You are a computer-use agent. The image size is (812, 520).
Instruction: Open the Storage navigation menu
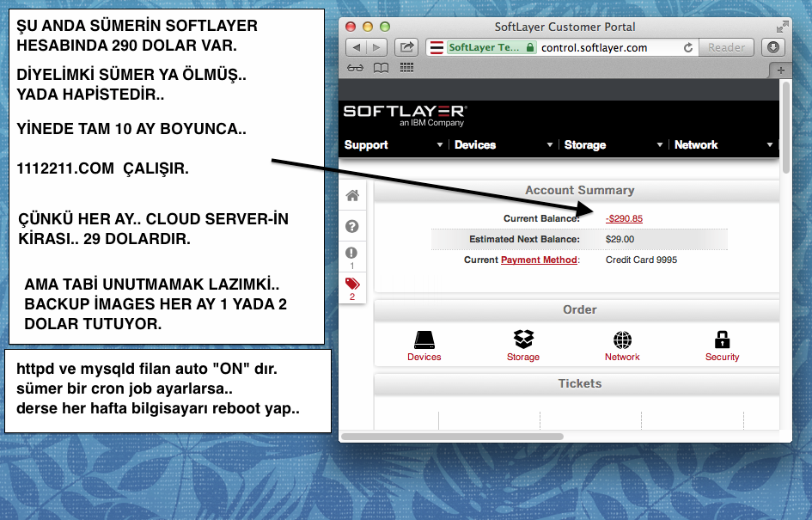click(x=584, y=145)
